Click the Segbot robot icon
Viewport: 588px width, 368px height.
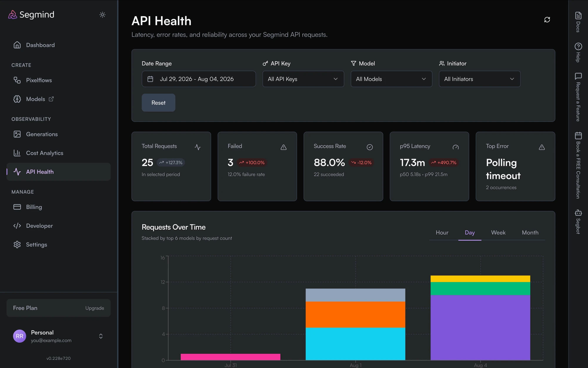[578, 213]
